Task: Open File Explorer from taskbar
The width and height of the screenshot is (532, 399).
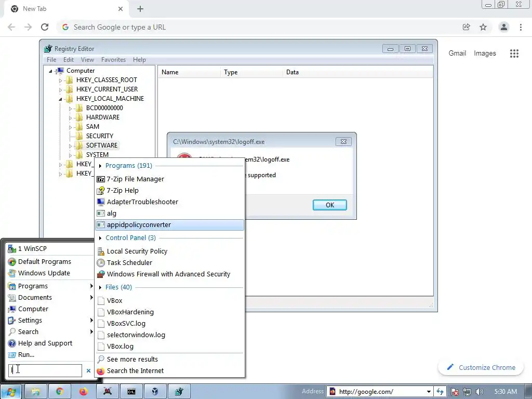Action: pyautogui.click(x=35, y=392)
